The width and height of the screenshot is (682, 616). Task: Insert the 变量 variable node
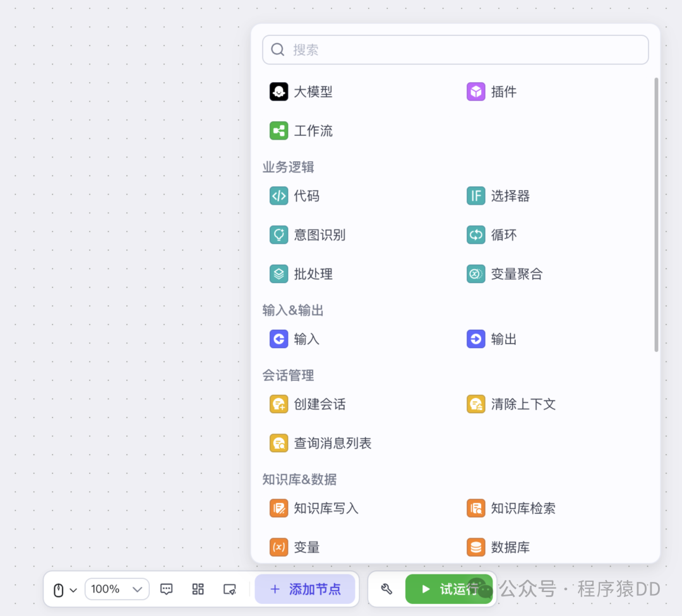coord(294,547)
